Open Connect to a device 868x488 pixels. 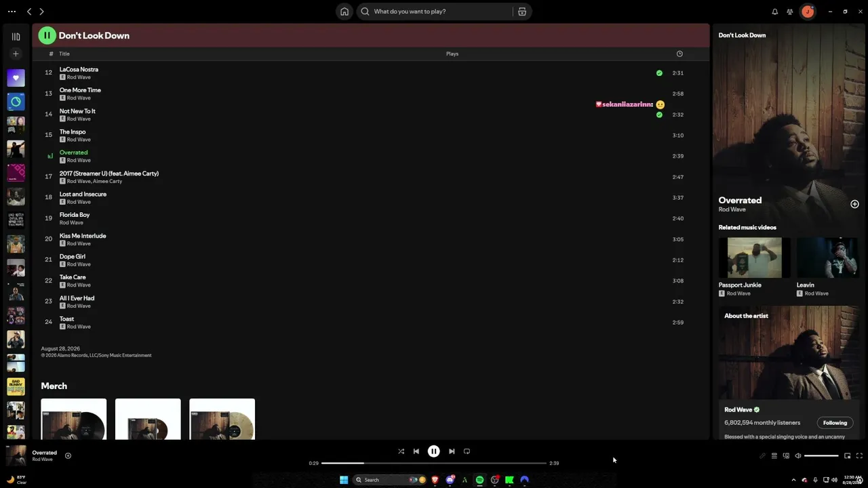(786, 455)
